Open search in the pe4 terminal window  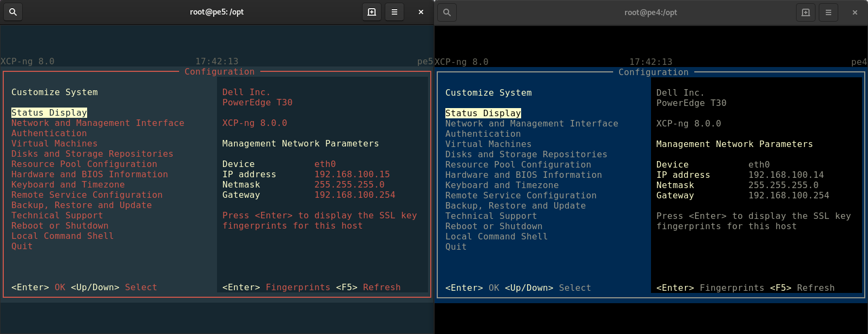pyautogui.click(x=447, y=12)
